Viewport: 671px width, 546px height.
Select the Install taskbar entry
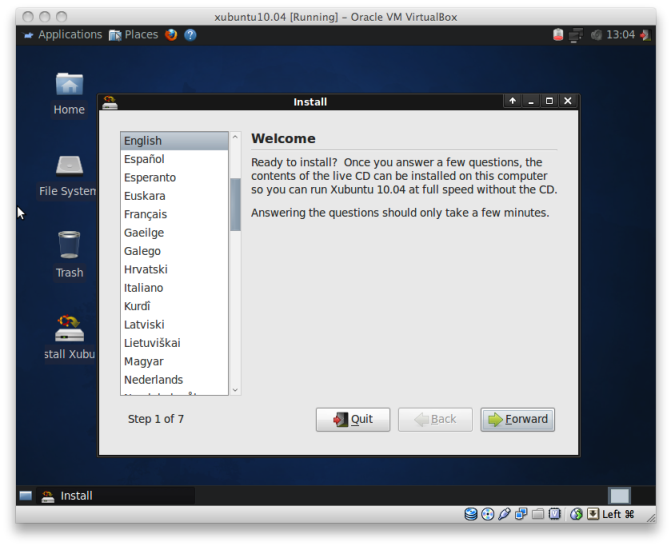point(116,496)
